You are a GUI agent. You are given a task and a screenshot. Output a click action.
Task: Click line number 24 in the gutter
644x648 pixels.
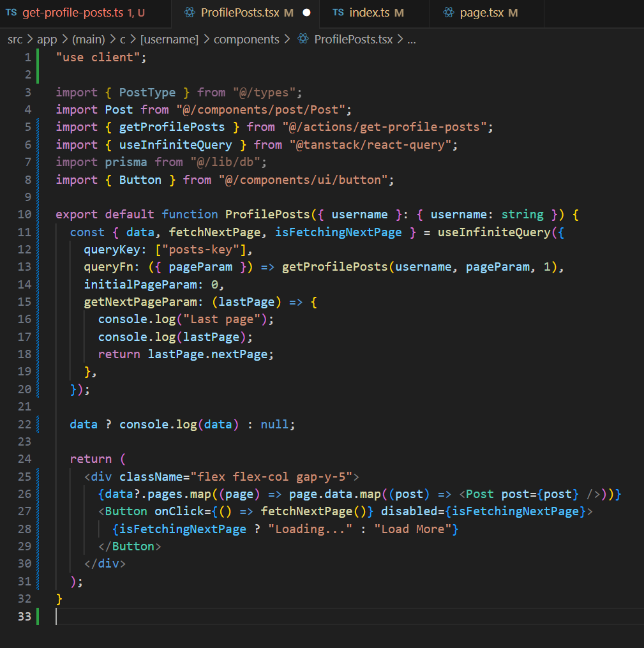(x=24, y=459)
